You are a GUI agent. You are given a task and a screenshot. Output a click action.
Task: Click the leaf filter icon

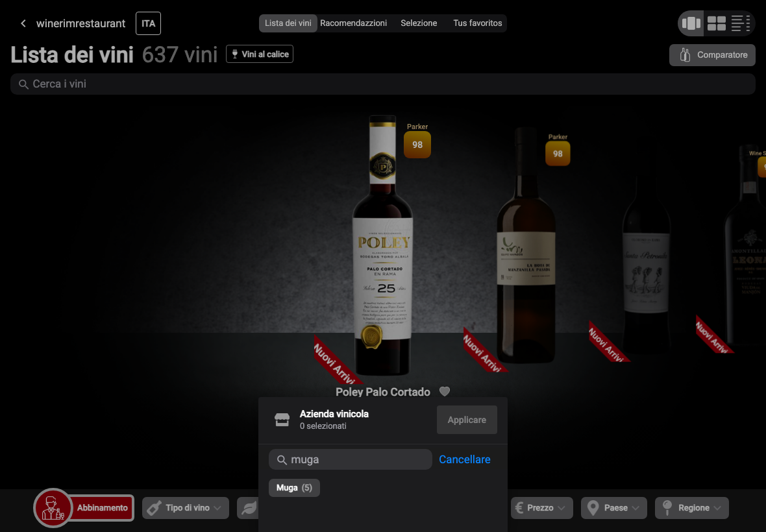(249, 508)
